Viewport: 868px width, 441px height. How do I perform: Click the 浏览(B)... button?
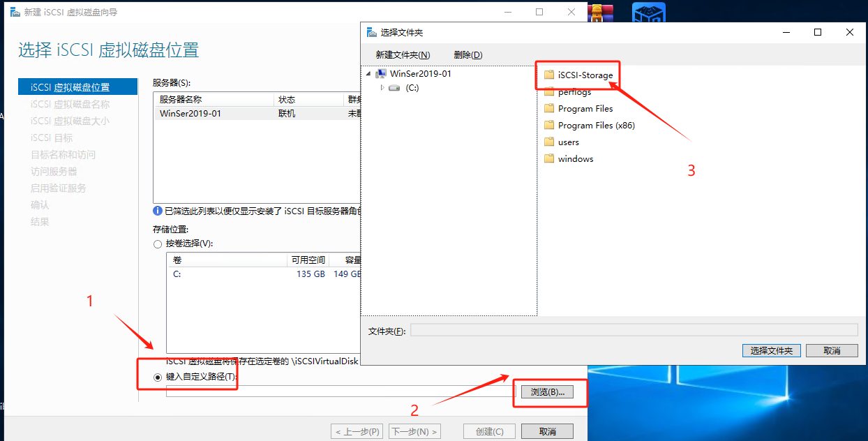548,392
